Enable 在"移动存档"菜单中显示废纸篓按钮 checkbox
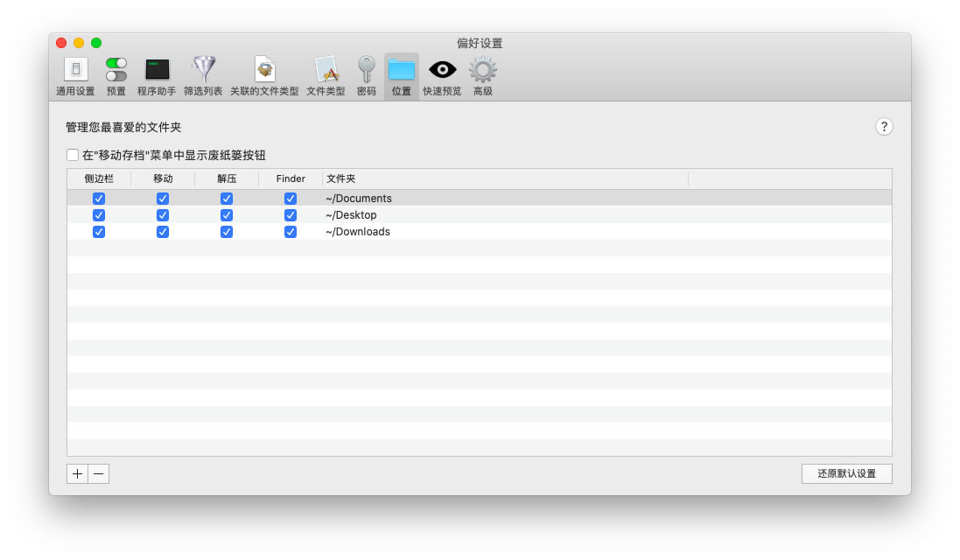This screenshot has width=960, height=560. tap(73, 155)
